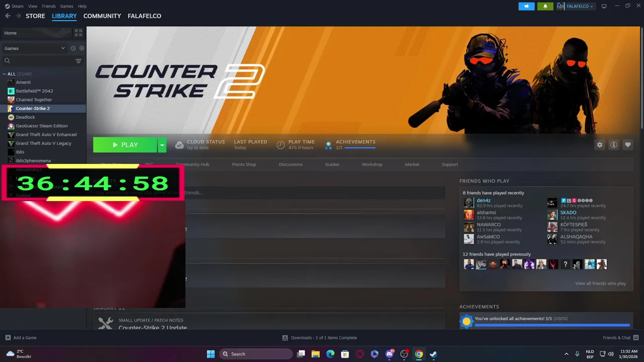Open game settings gear icon
644x362 pixels.
click(600, 145)
